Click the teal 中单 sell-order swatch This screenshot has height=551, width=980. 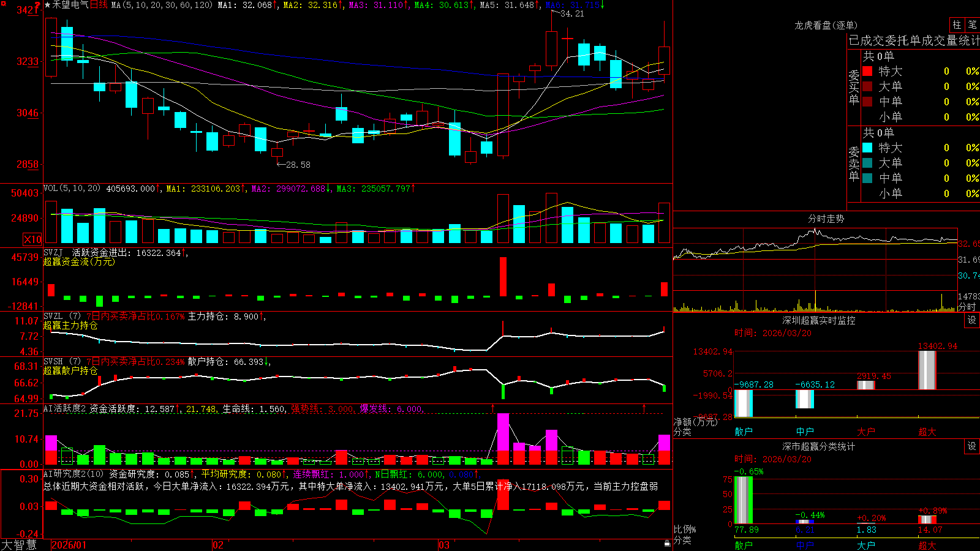tap(867, 178)
